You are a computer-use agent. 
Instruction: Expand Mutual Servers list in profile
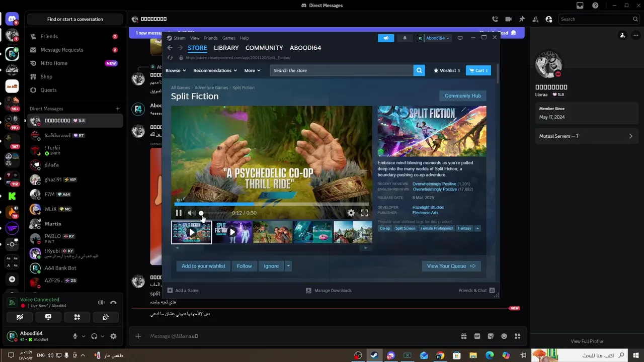point(586,136)
